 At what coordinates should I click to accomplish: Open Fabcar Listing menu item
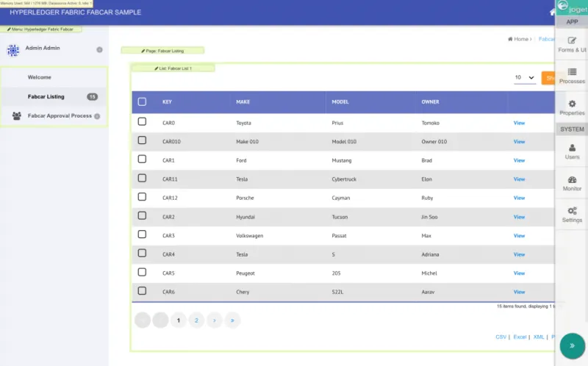click(46, 96)
